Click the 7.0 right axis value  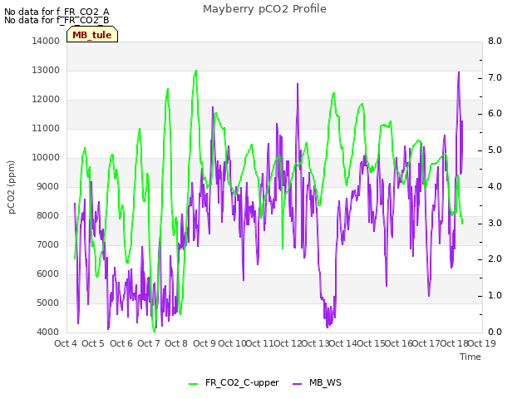pos(495,77)
